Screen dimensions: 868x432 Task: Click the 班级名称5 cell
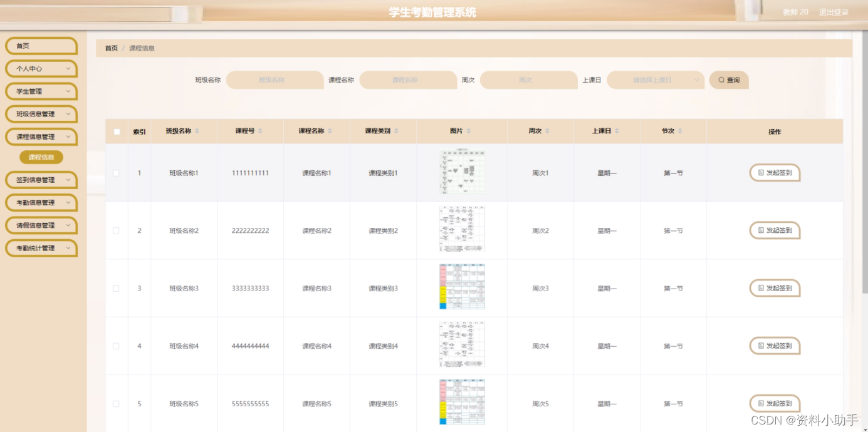click(184, 404)
